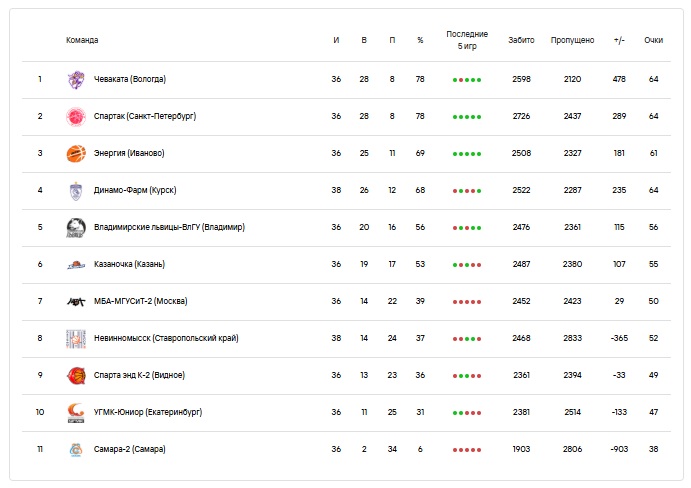Viewport: 691px width, 488px height.
Task: Click rank number 11 in the standings
Action: pyautogui.click(x=40, y=450)
